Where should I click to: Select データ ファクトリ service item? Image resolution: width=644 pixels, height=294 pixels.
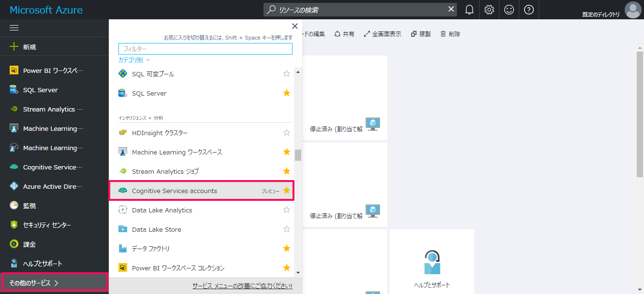point(201,249)
